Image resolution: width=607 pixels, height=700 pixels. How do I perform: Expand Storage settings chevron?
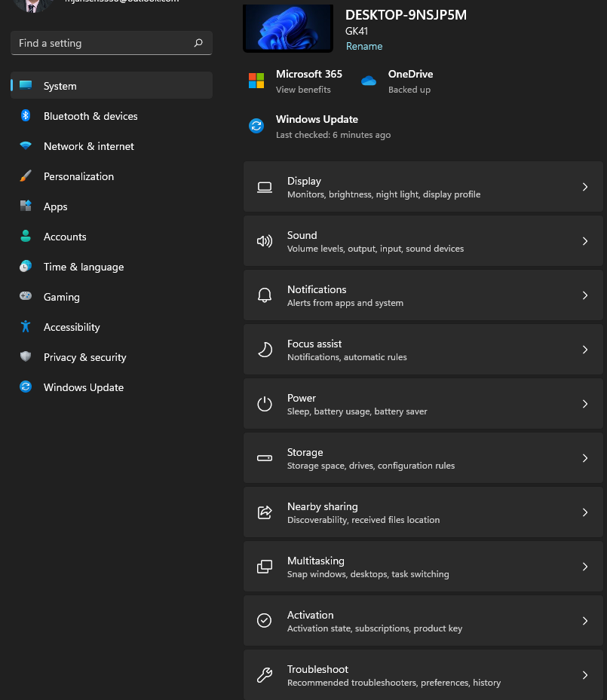click(x=585, y=458)
